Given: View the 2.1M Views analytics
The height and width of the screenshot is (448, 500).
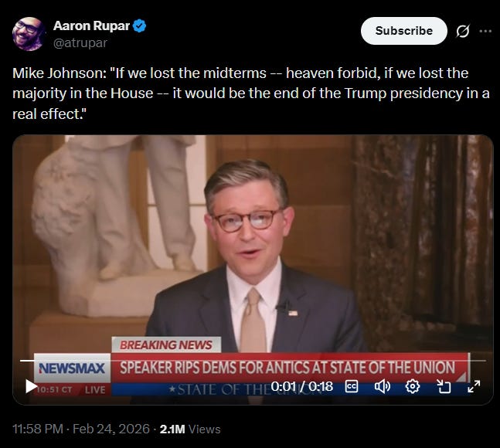Looking at the screenshot, I should point(190,429).
